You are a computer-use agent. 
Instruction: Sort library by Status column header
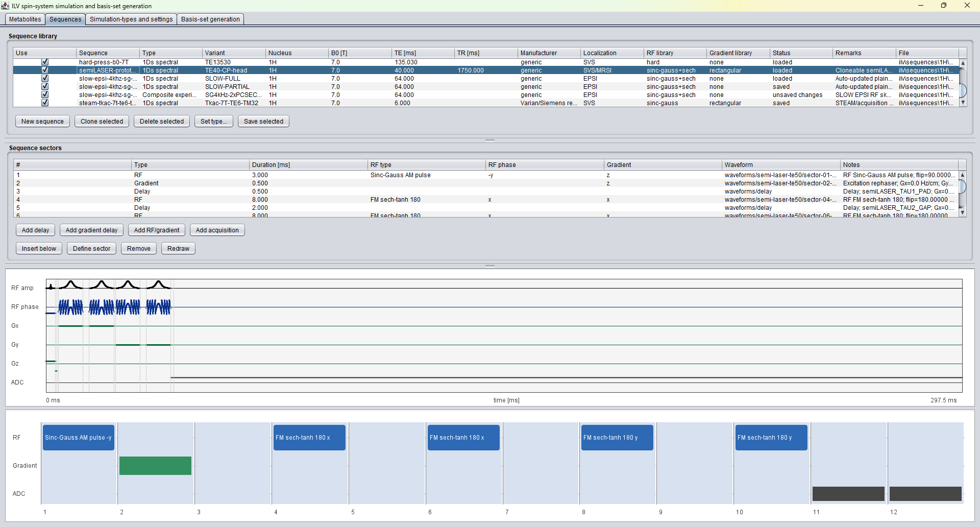801,53
